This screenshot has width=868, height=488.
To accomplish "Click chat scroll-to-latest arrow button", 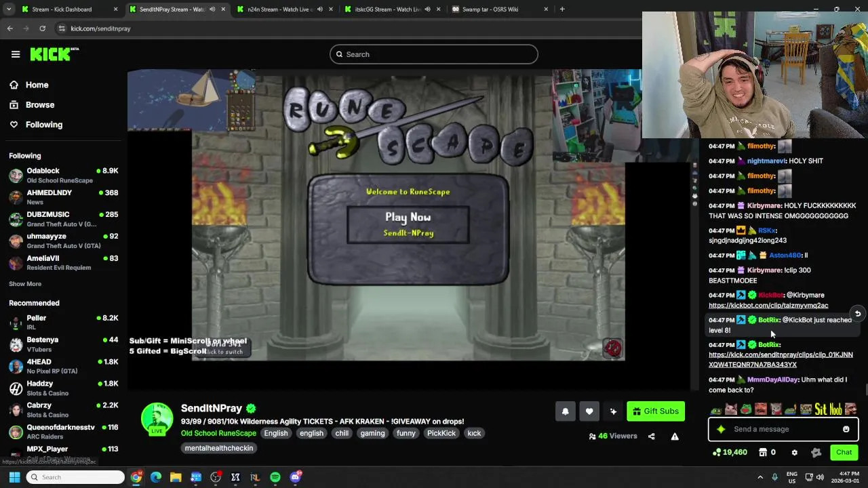I will coord(857,314).
